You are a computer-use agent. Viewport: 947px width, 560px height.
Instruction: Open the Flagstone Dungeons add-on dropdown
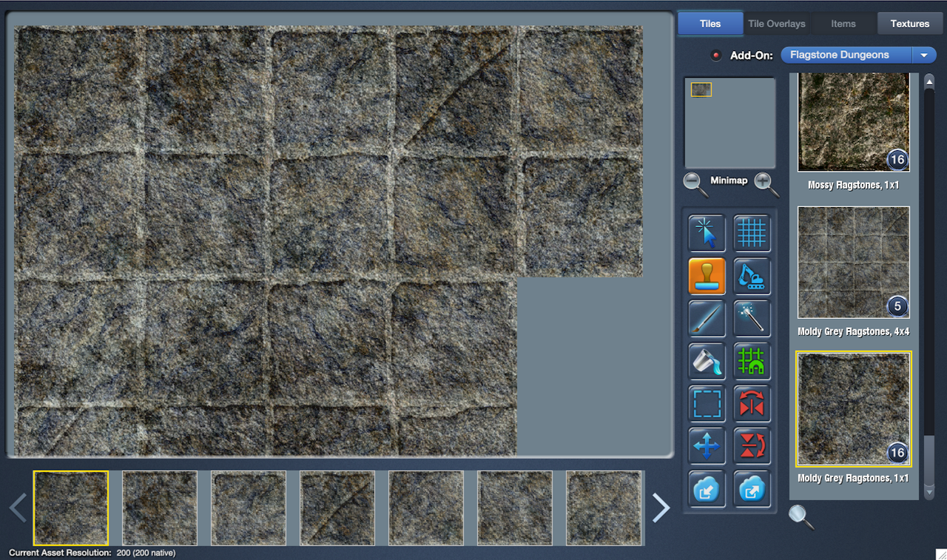coord(858,55)
